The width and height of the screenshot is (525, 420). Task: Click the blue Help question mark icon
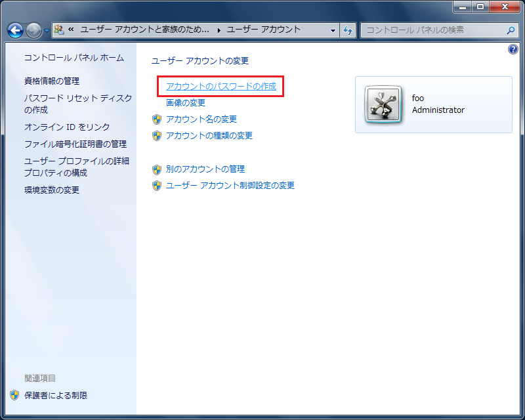pos(513,50)
